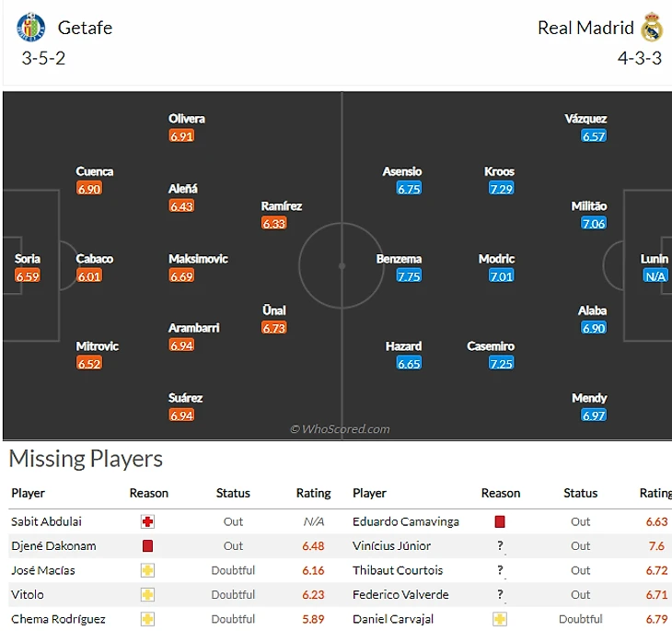
Task: Open the Federico Valverde player link
Action: (400, 594)
